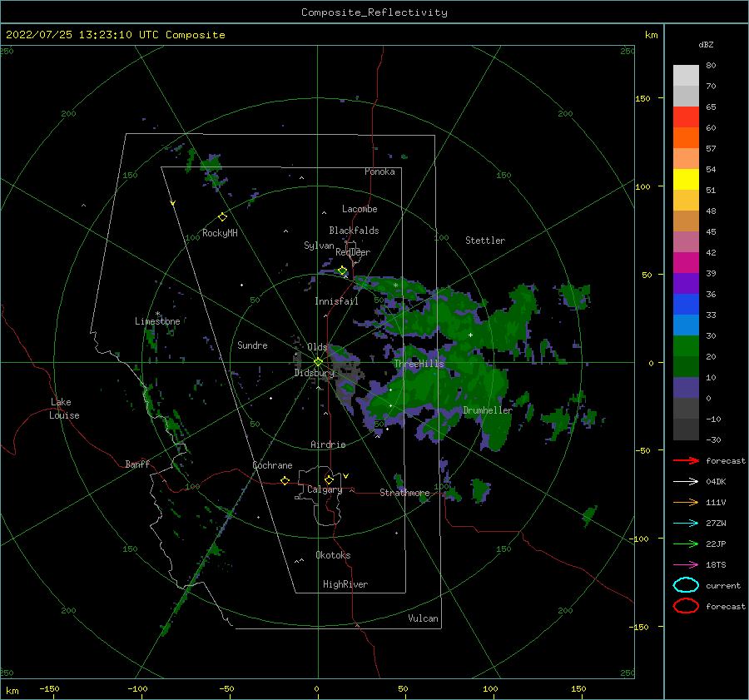The width and height of the screenshot is (749, 700).
Task: Click the Lacombe label
Action: tap(360, 209)
